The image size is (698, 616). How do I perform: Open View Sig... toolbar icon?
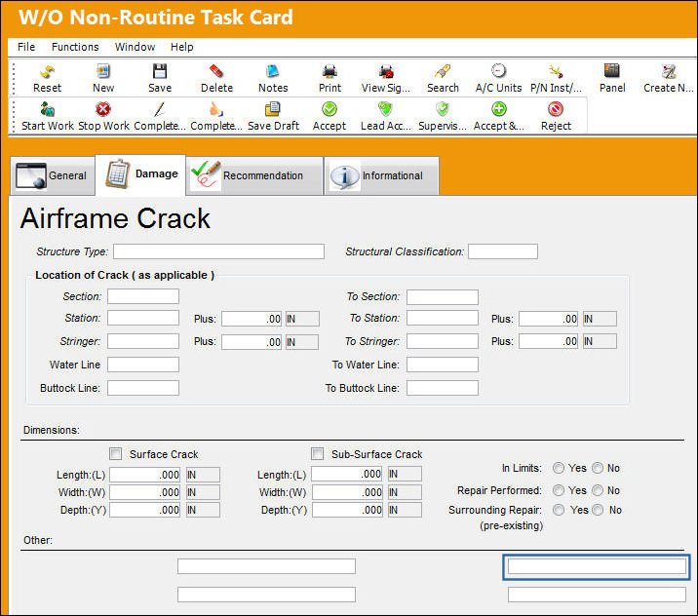pyautogui.click(x=386, y=71)
